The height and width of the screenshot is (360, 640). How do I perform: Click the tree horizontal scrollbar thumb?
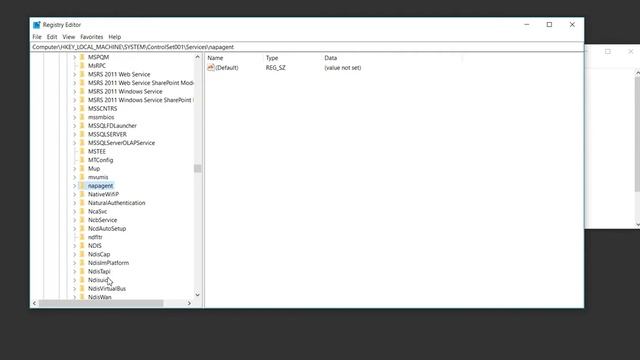click(x=101, y=303)
